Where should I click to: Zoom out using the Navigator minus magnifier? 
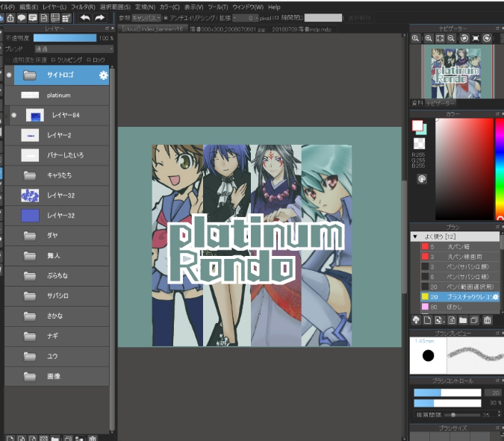[x=451, y=39]
